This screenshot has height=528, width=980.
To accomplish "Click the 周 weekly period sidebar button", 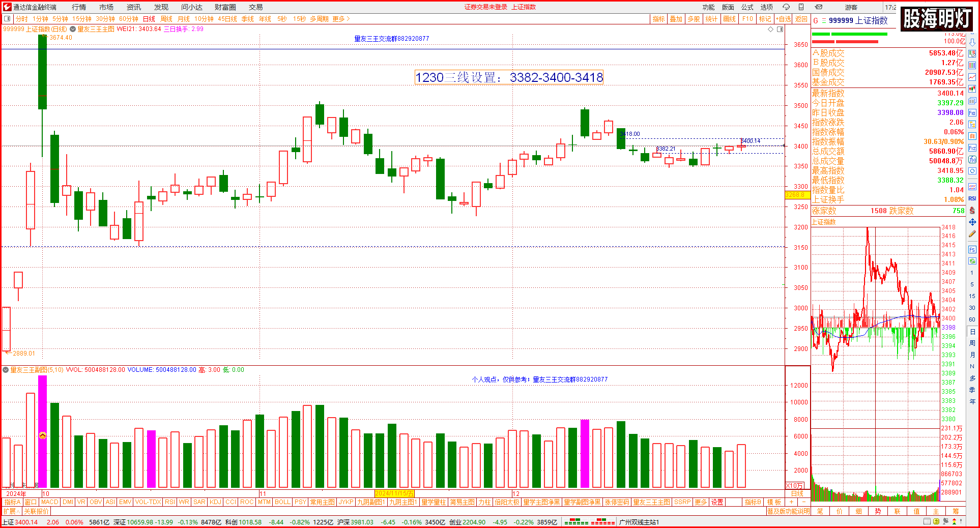I will pos(972,343).
